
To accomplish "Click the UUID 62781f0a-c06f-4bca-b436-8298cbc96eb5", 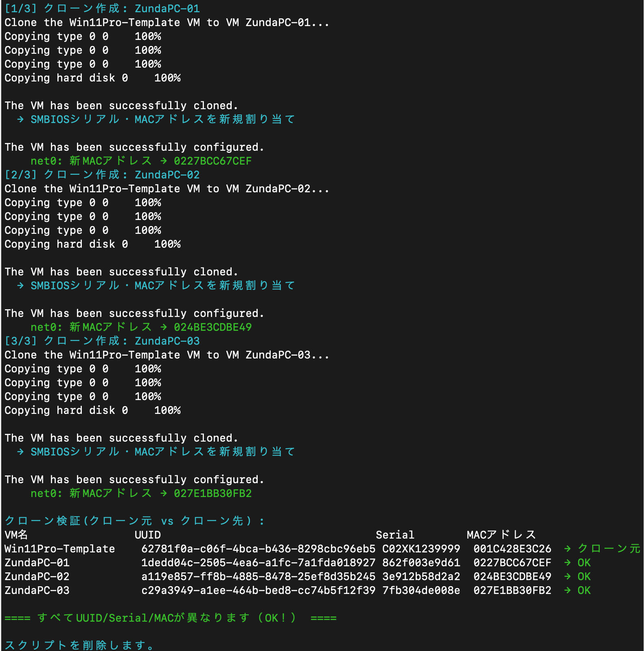I will pos(258,549).
